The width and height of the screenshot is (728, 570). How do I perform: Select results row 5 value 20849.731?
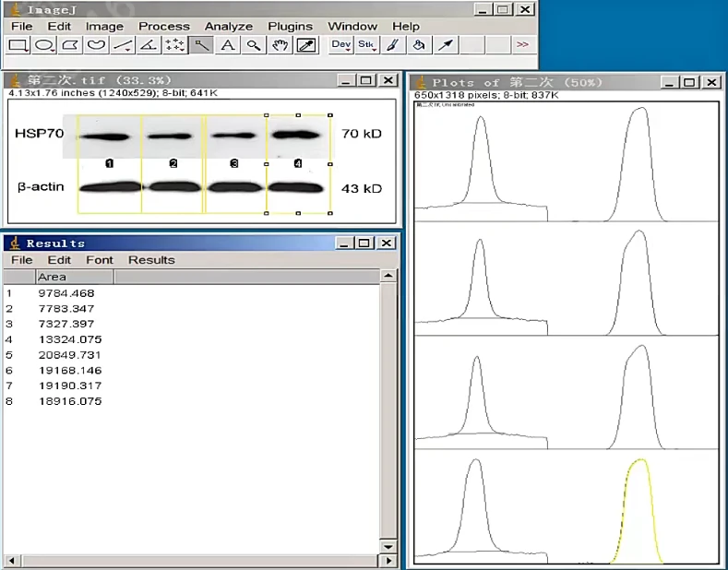[x=70, y=355]
